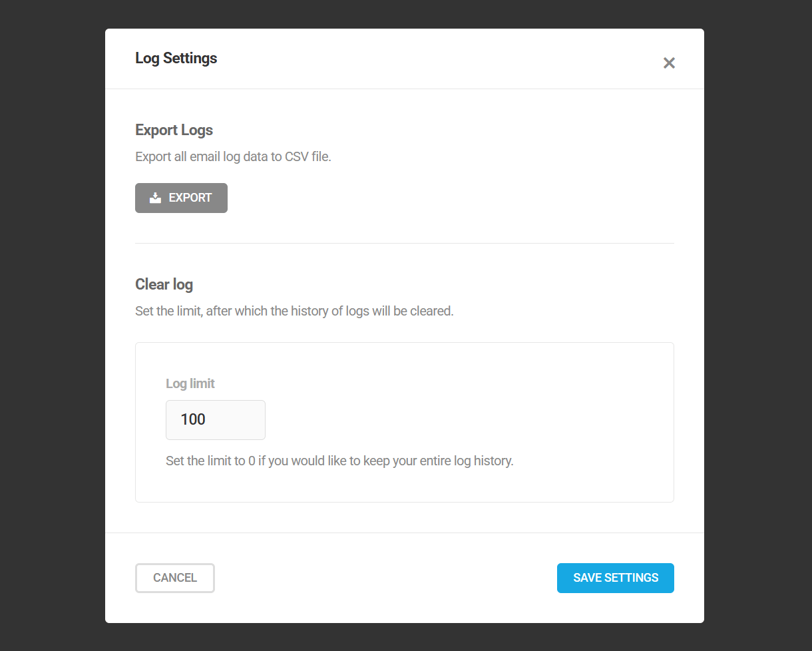This screenshot has height=651, width=812.
Task: Click CANCEL to dismiss the dialog
Action: coord(174,578)
